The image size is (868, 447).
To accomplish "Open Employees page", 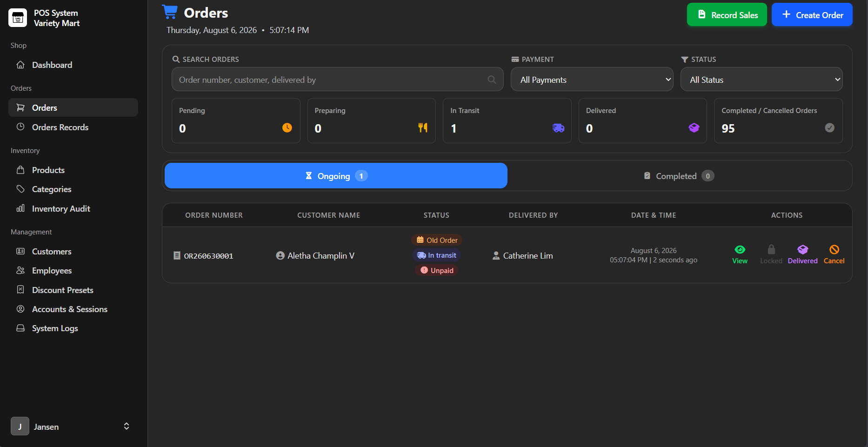I will click(x=73, y=270).
